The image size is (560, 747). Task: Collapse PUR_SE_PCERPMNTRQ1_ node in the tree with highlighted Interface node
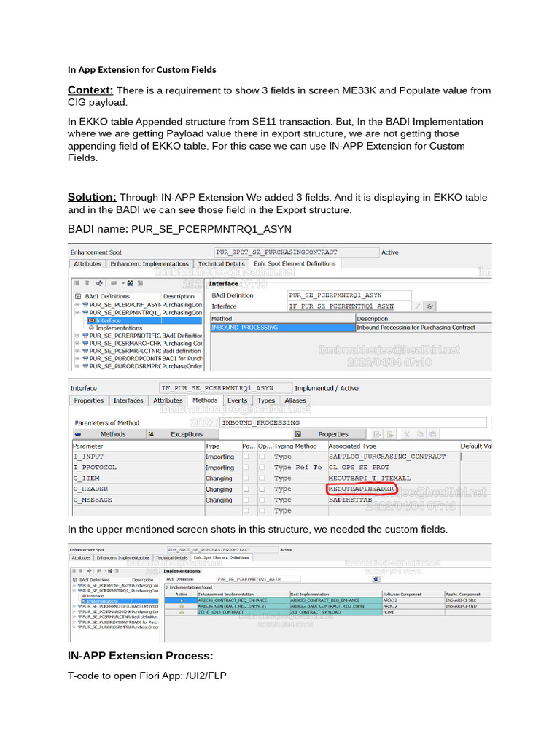77,312
